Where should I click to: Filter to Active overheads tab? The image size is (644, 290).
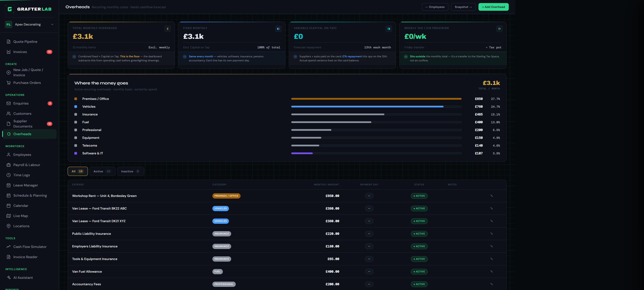click(x=102, y=171)
